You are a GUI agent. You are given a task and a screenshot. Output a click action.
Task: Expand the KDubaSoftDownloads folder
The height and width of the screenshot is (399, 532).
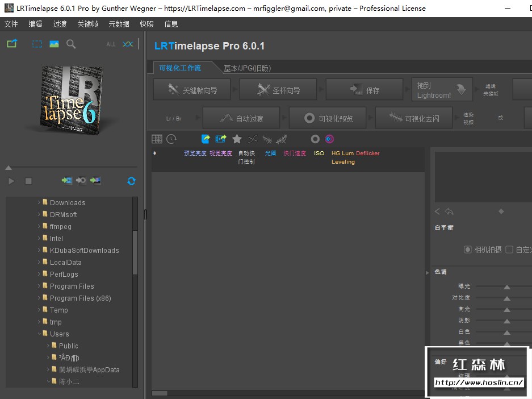pos(39,250)
